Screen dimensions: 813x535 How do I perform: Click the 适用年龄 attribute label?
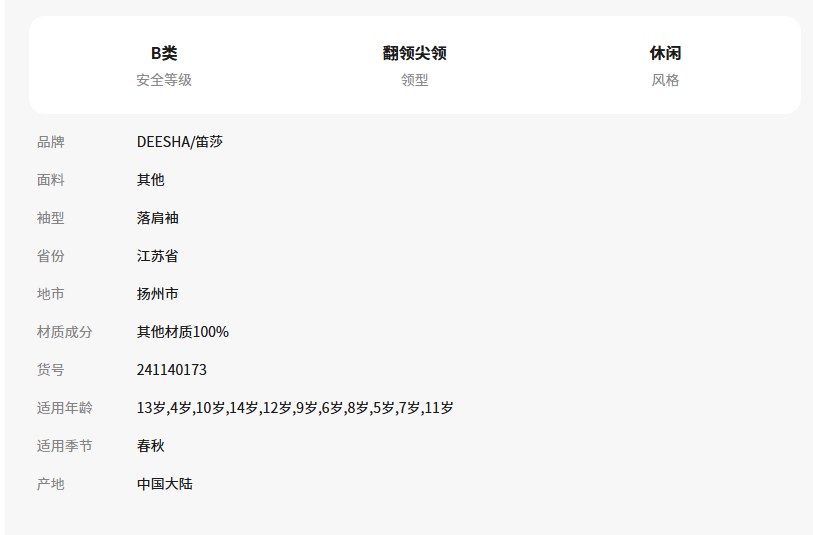(x=65, y=408)
